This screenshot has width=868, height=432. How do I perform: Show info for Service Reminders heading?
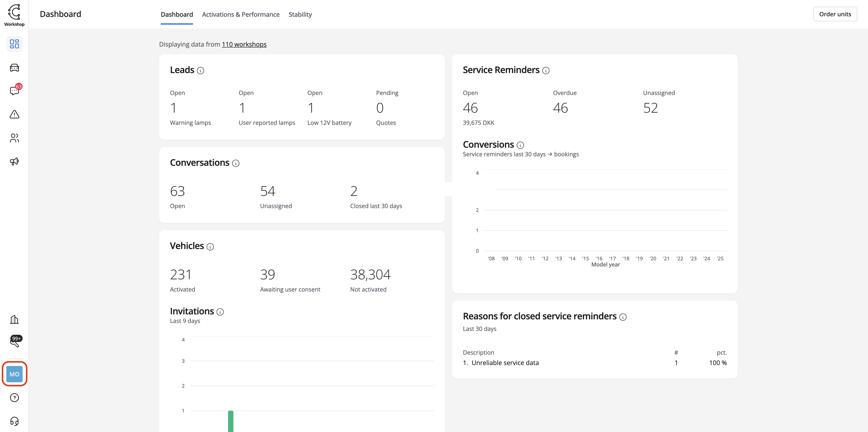pyautogui.click(x=546, y=71)
